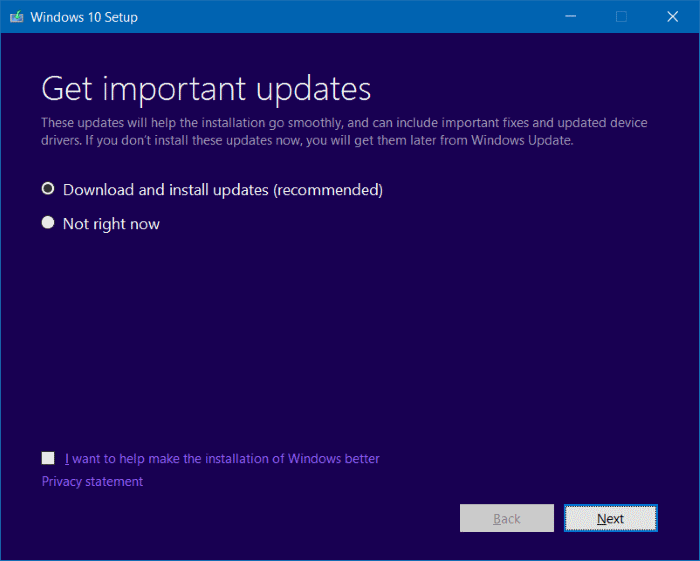Minimize the Windows 10 Setup window

tap(570, 17)
